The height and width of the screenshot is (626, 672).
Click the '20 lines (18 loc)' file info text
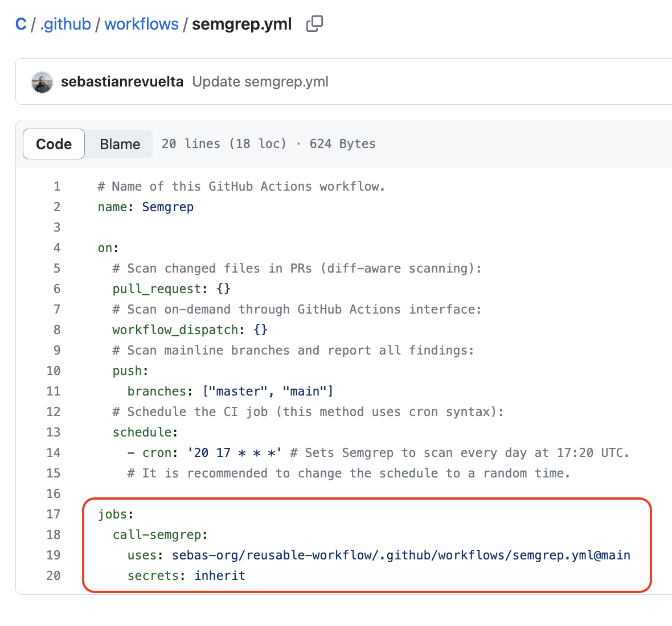pyautogui.click(x=224, y=144)
